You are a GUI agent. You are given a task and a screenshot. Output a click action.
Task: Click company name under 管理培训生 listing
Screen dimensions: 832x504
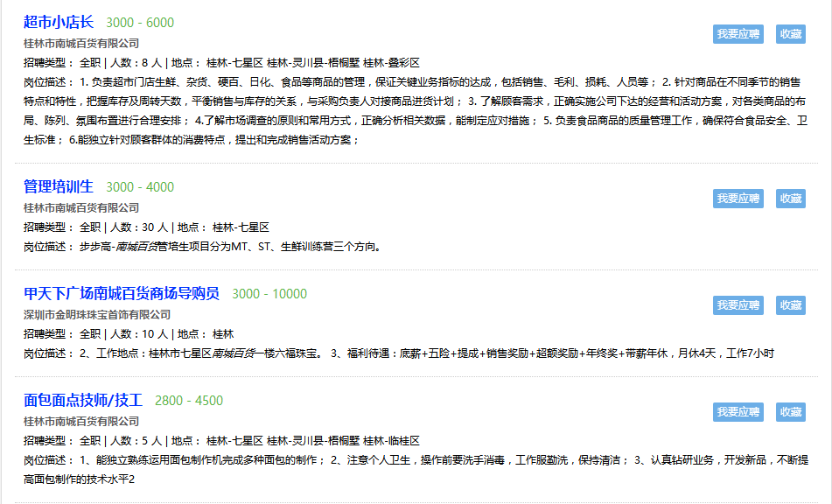[81, 207]
